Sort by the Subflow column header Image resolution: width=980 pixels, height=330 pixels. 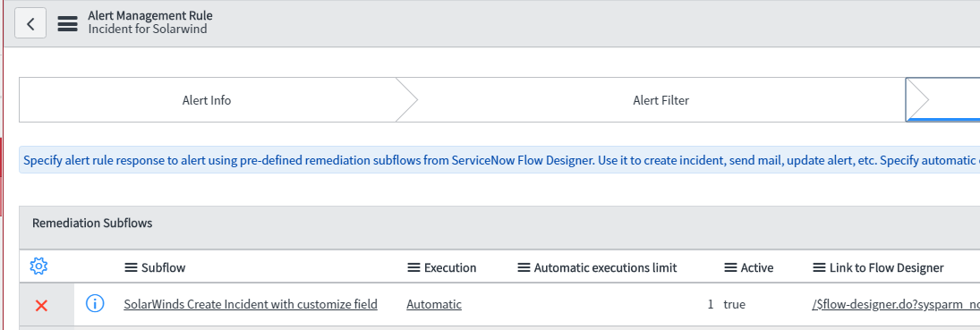point(163,267)
